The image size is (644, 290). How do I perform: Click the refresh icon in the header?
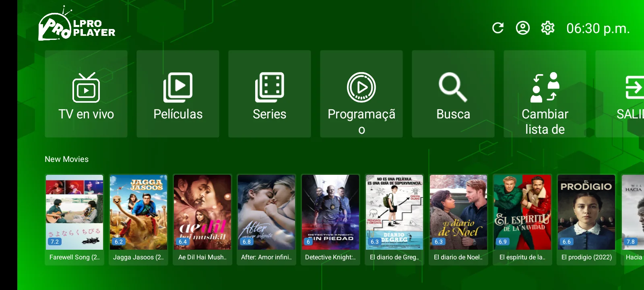[498, 28]
